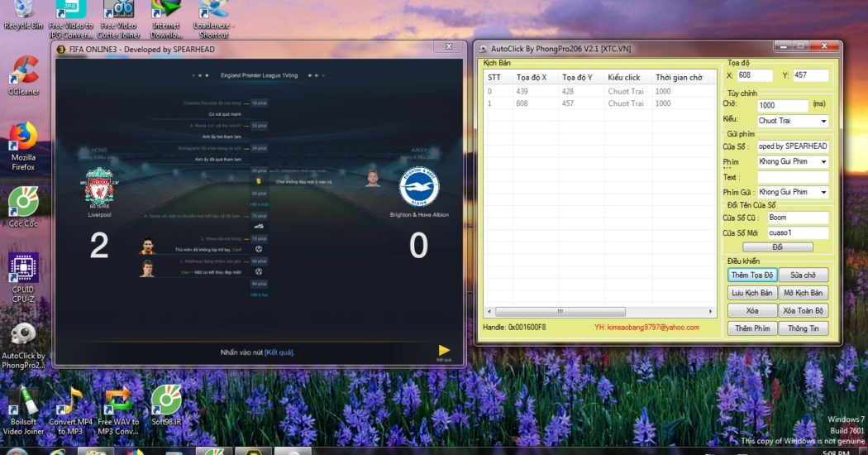Click the L. Messi player portrait
This screenshot has width=868, height=455.
[146, 246]
